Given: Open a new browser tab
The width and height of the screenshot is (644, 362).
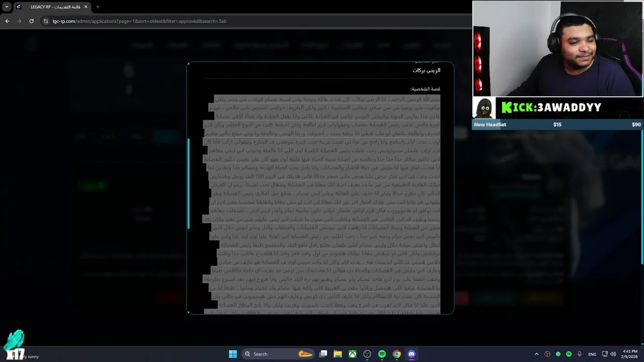Looking at the screenshot, I should [x=98, y=7].
